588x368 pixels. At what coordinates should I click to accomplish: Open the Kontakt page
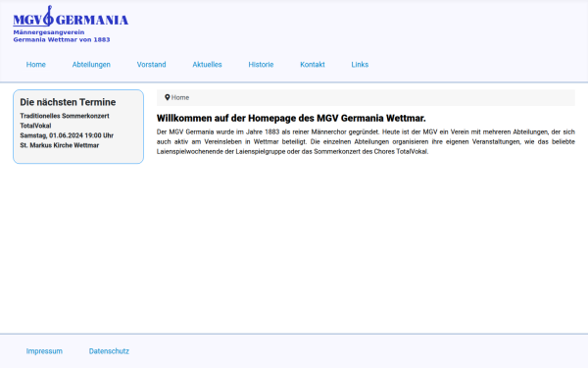pyautogui.click(x=313, y=65)
